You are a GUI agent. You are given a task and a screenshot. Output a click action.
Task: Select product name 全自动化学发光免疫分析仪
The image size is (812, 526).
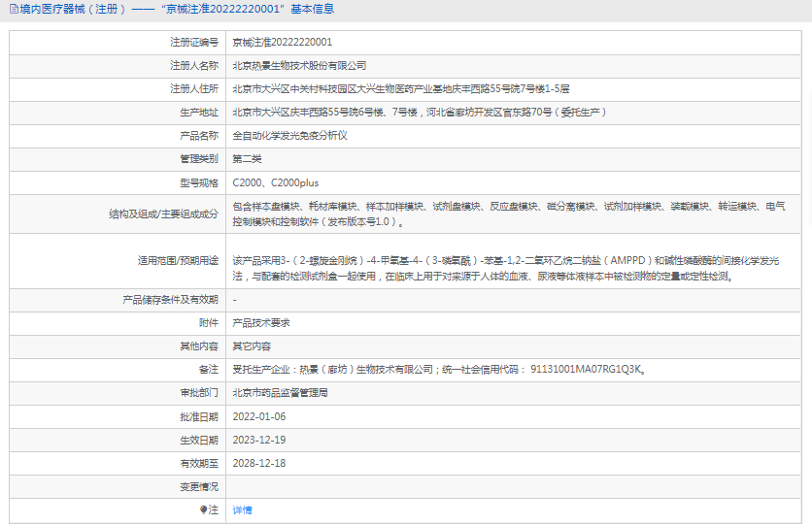click(x=289, y=136)
